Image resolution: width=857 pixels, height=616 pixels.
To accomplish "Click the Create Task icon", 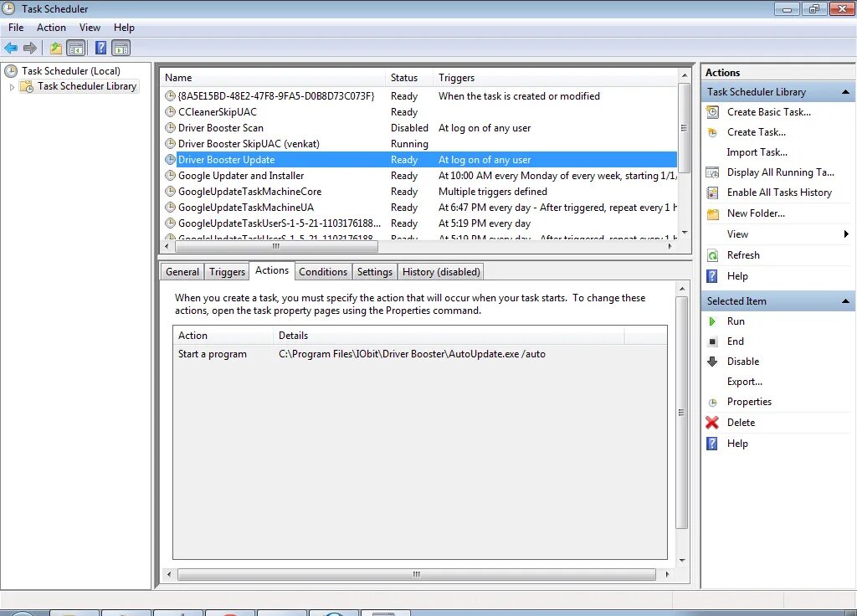I will point(713,132).
